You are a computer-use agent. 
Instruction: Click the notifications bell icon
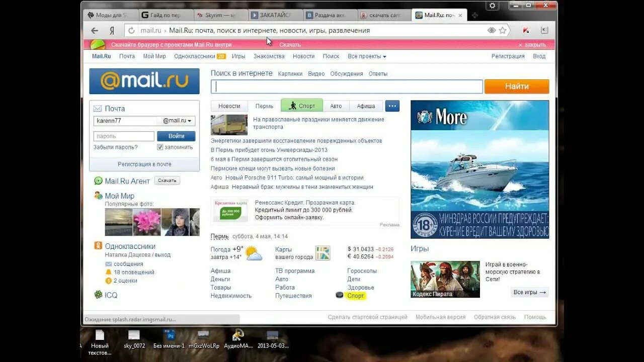click(x=108, y=272)
